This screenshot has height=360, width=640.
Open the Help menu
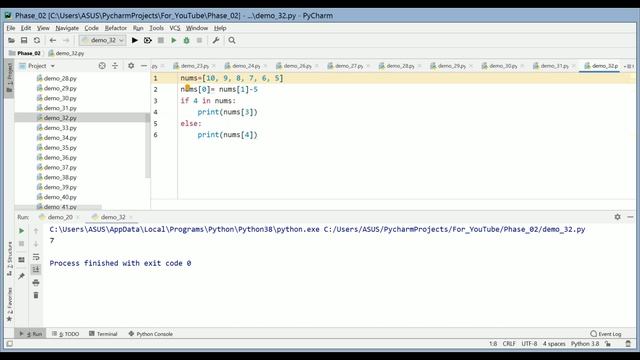[220, 28]
